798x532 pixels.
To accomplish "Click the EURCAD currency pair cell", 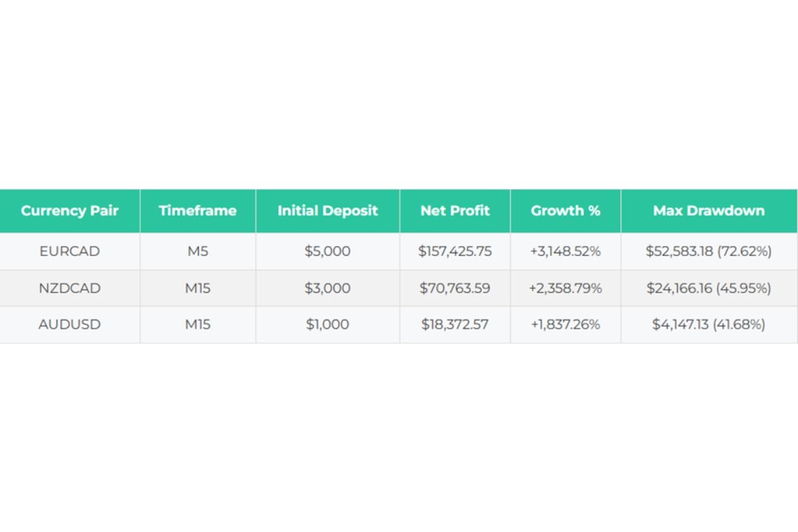I will click(x=70, y=251).
